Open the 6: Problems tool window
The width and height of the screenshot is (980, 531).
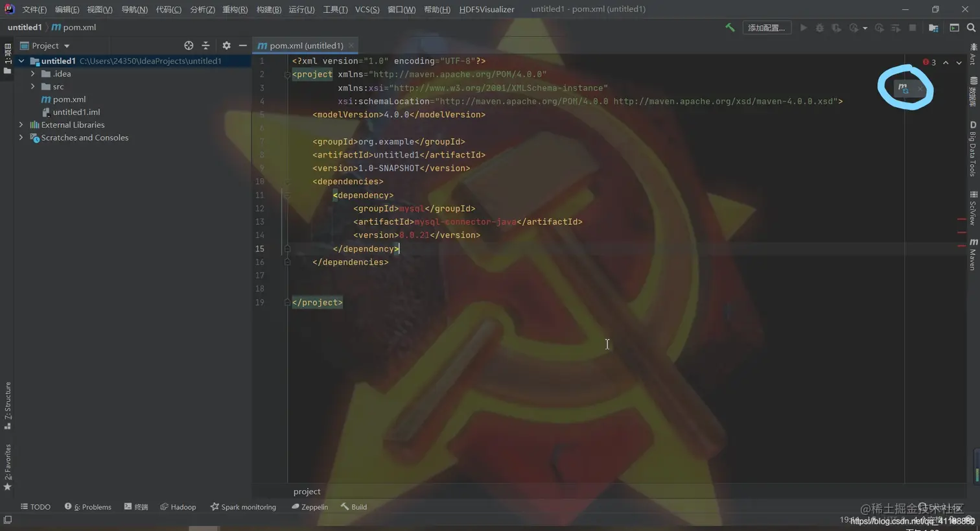click(x=87, y=507)
